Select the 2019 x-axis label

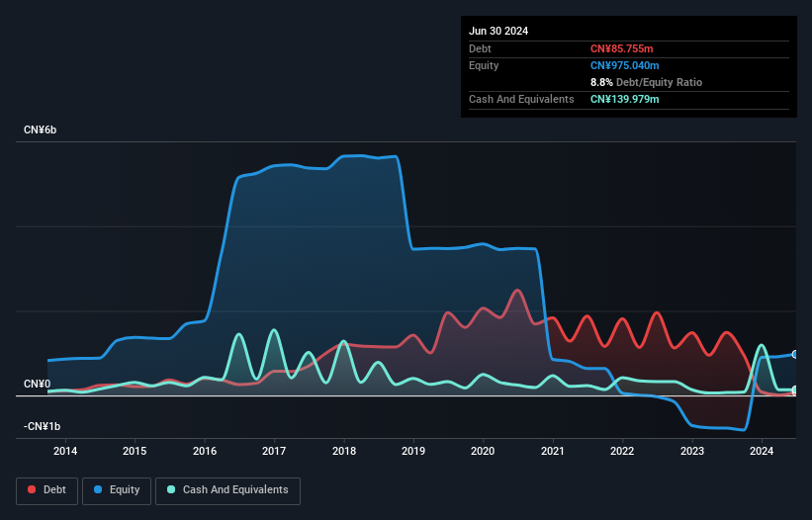413,451
